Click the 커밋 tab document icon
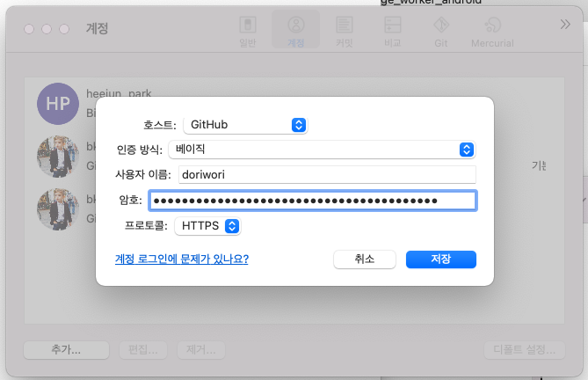The width and height of the screenshot is (588, 380). pyautogui.click(x=344, y=25)
